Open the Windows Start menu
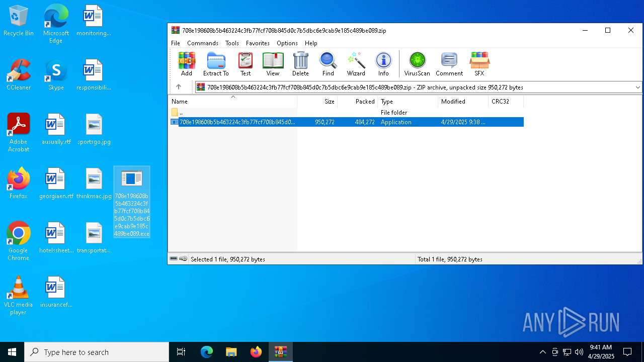Viewport: 644px width, 362px height. point(12,352)
